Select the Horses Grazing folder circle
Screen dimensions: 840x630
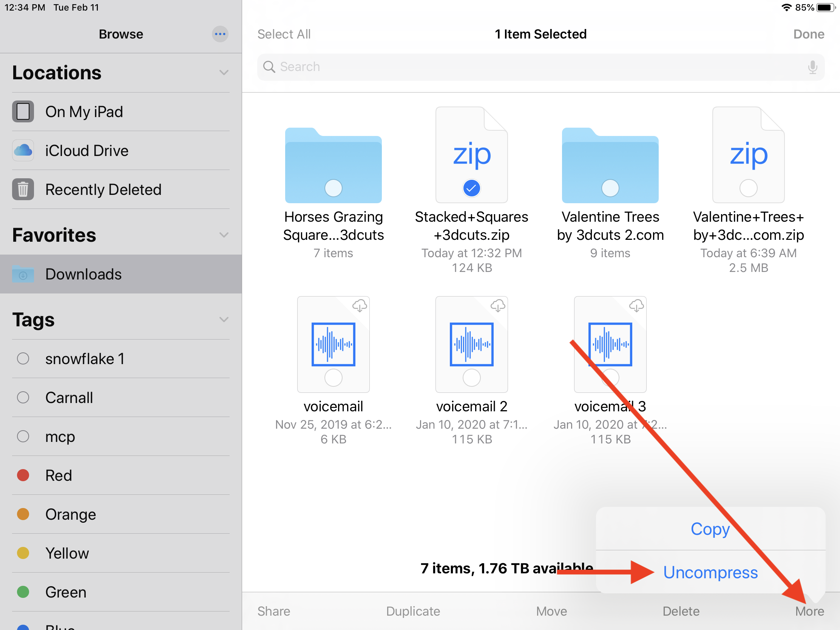click(x=334, y=188)
